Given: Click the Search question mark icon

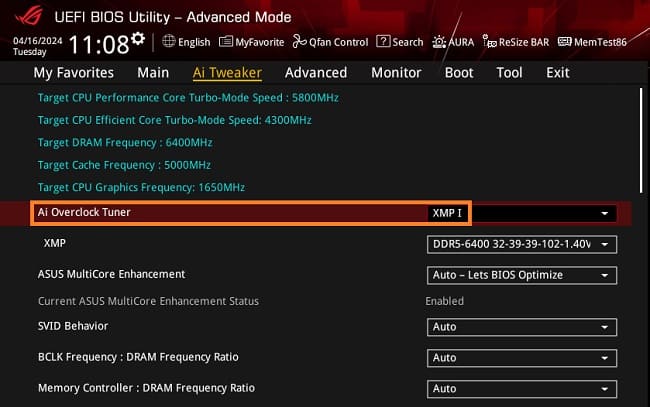Looking at the screenshot, I should point(383,41).
